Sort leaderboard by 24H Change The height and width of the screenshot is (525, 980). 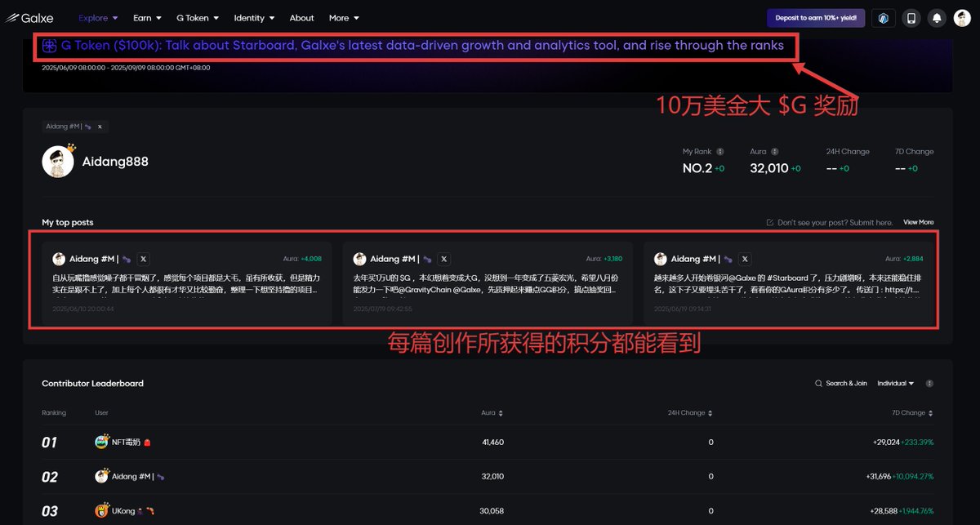[690, 413]
